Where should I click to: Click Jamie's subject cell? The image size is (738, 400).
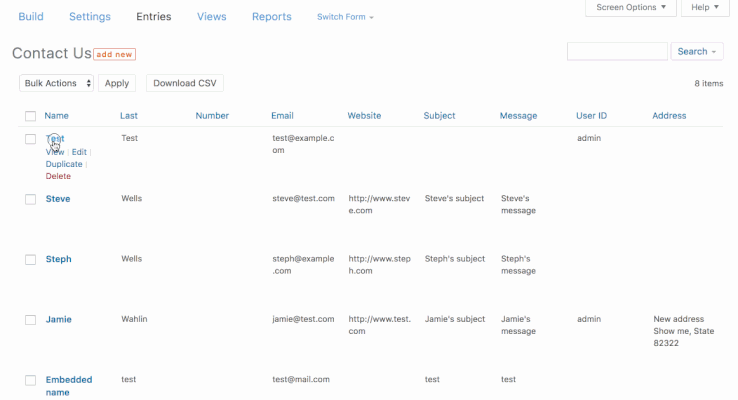pos(455,319)
